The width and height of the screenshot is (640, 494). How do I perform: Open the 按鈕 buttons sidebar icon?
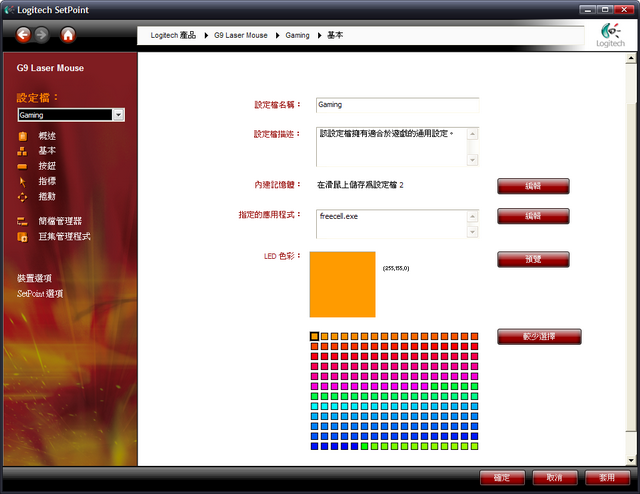[x=22, y=167]
